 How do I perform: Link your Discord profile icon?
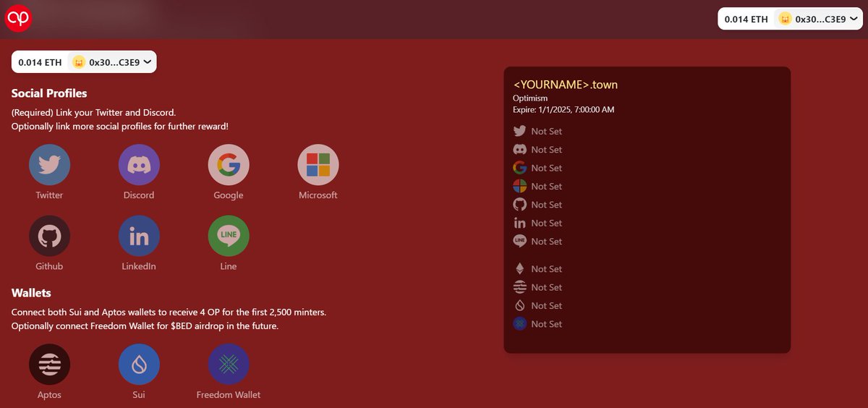click(x=139, y=165)
